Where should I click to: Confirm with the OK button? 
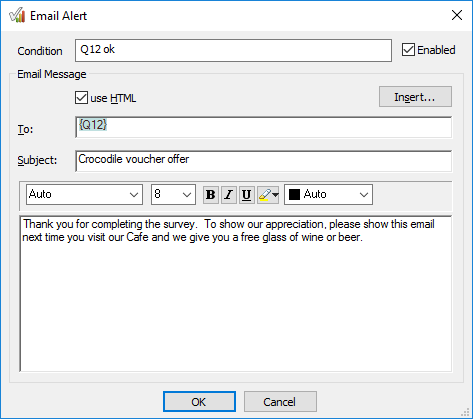(x=199, y=402)
